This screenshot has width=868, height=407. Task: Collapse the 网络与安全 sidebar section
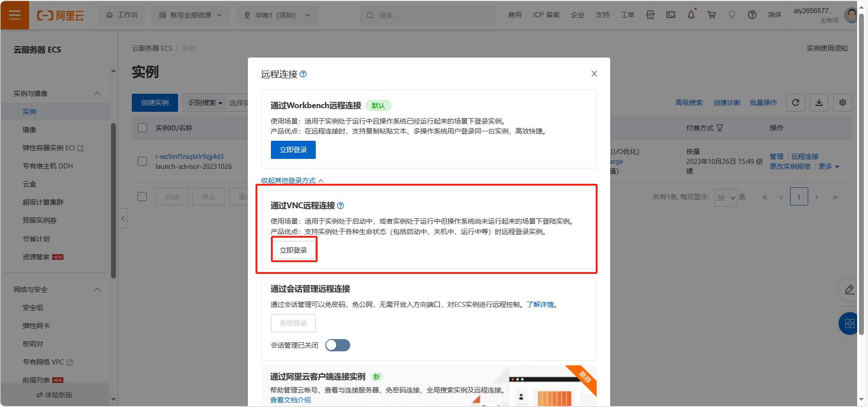point(97,289)
